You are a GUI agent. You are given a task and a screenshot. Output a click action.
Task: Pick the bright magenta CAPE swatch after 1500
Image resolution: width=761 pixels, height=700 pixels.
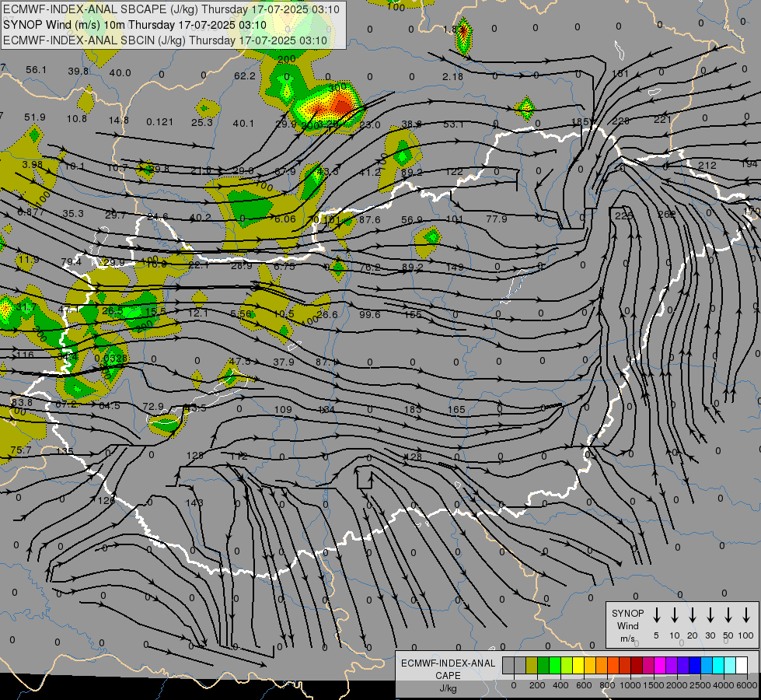click(660, 666)
